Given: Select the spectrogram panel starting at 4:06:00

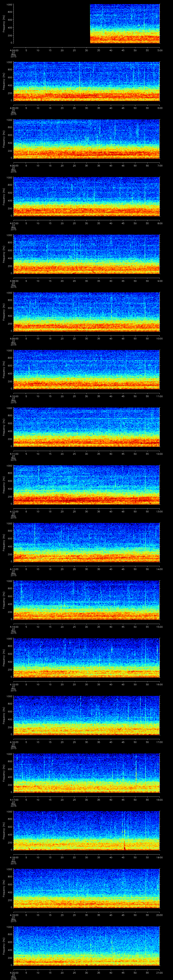Looking at the screenshot, I should 87,139.
